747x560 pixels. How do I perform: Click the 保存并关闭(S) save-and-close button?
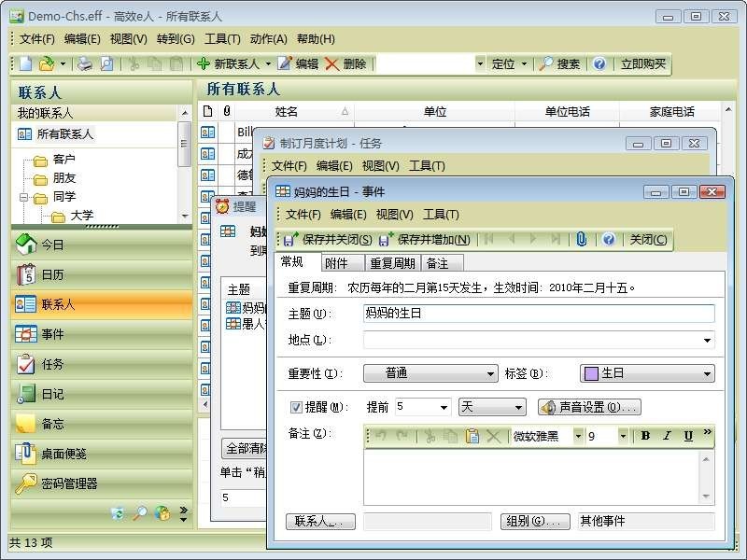(x=327, y=240)
